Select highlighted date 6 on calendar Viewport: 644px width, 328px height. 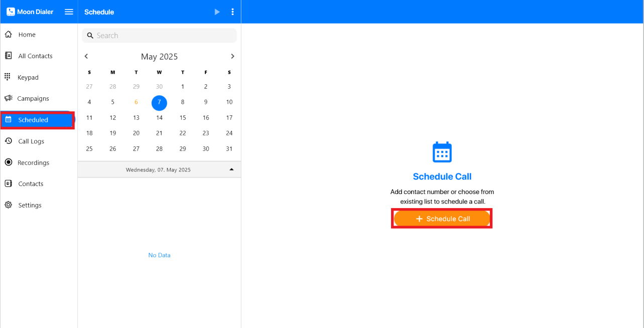pos(136,102)
